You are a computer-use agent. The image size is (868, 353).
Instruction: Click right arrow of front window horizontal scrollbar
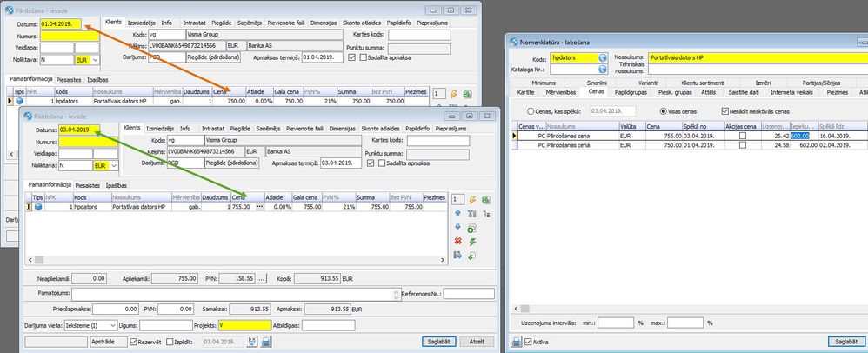[x=443, y=259]
